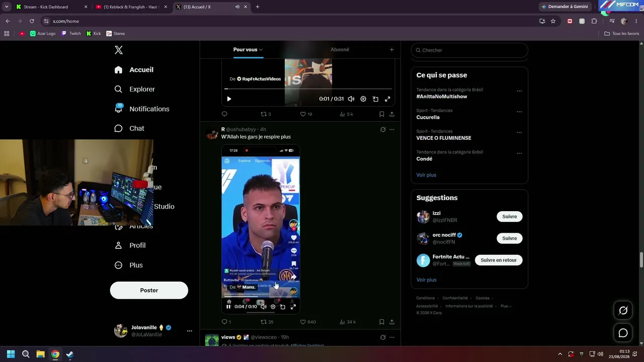The height and width of the screenshot is (362, 644).
Task: Bookmark this page with star icon
Action: pos(553,21)
